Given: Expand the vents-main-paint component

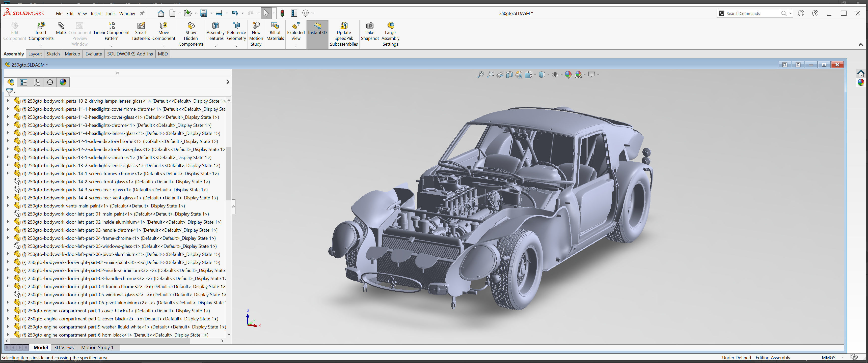Looking at the screenshot, I should [8, 206].
